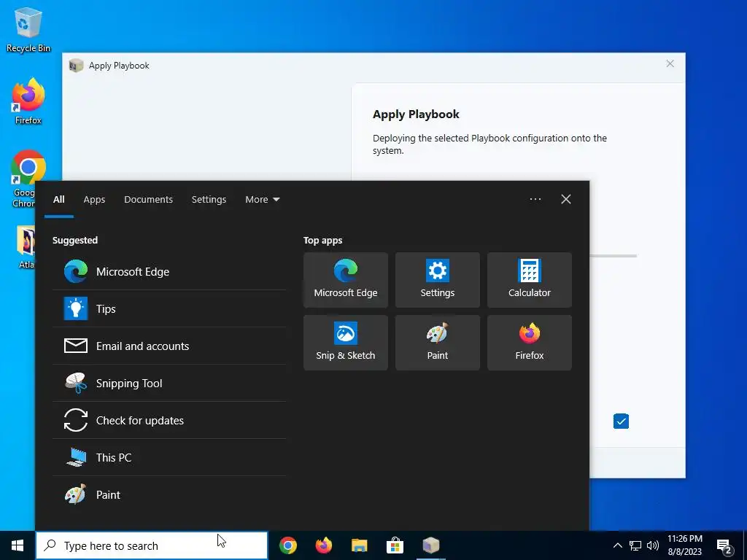Image resolution: width=747 pixels, height=560 pixels.
Task: Open File Explorer from the taskbar
Action: coord(359,545)
